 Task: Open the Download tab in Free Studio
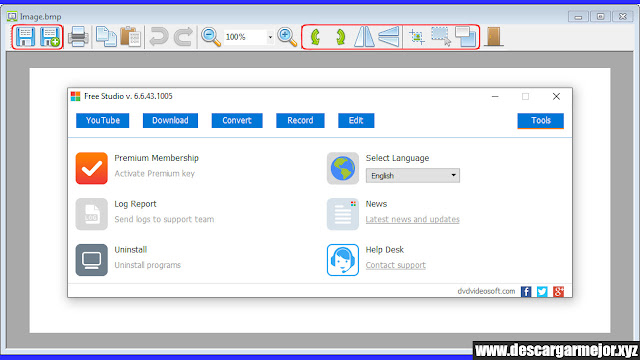tap(170, 120)
